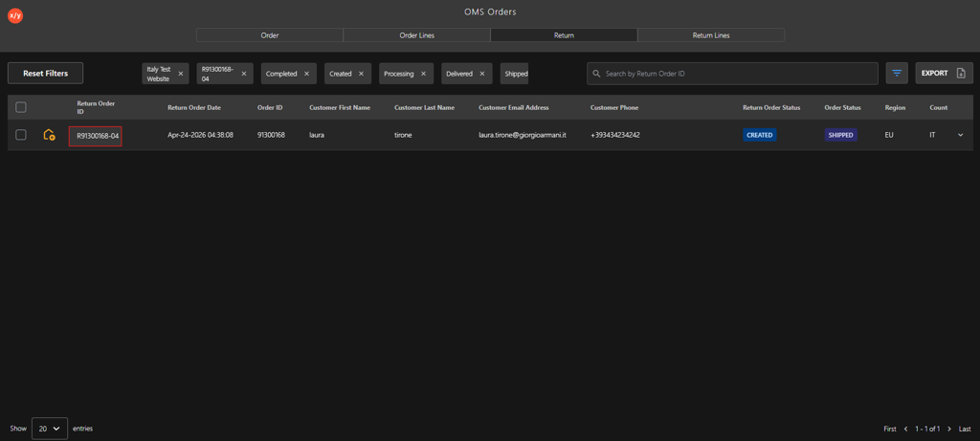Select all rows header checkbox

tap(21, 107)
